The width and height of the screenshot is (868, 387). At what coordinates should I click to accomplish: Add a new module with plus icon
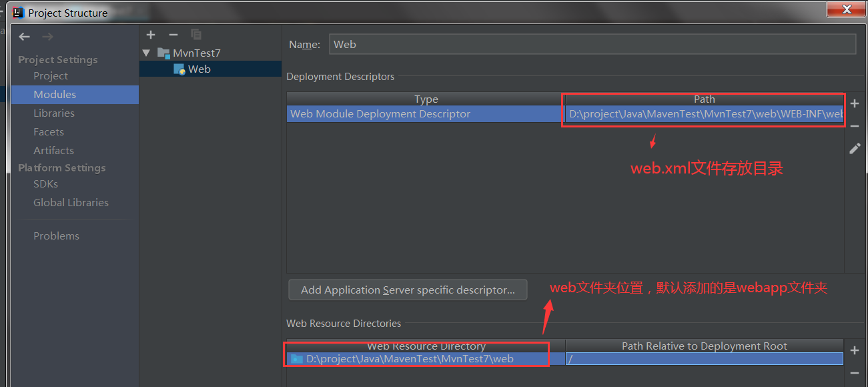pyautogui.click(x=151, y=35)
